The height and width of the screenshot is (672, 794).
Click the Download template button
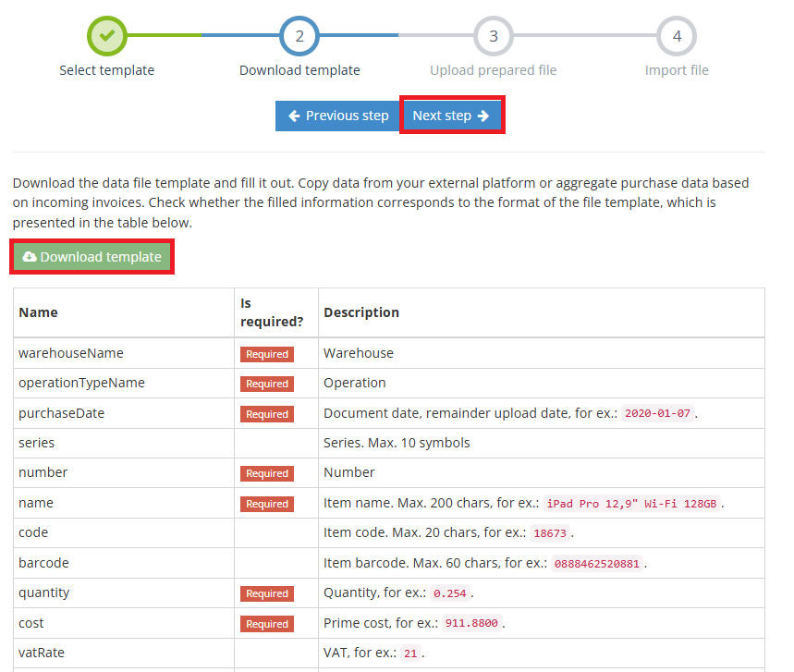[x=92, y=257]
